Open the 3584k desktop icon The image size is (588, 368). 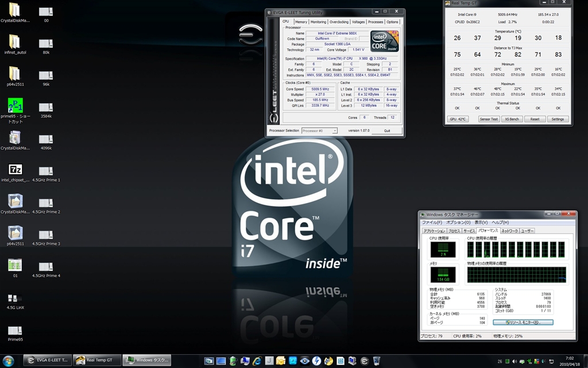coord(46,108)
